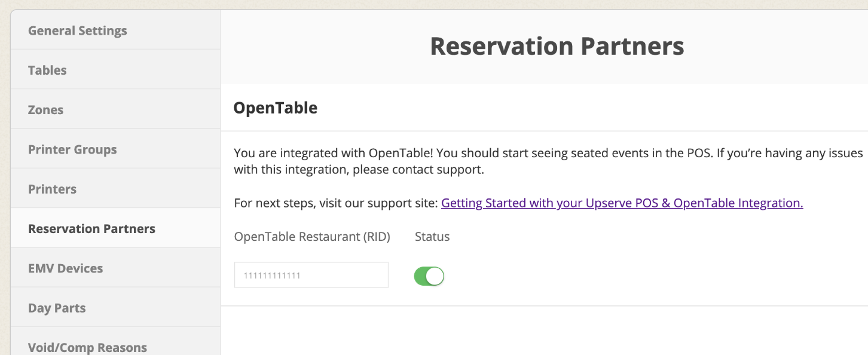This screenshot has height=355, width=868.
Task: Navigate to the Day Parts page
Action: 57,307
